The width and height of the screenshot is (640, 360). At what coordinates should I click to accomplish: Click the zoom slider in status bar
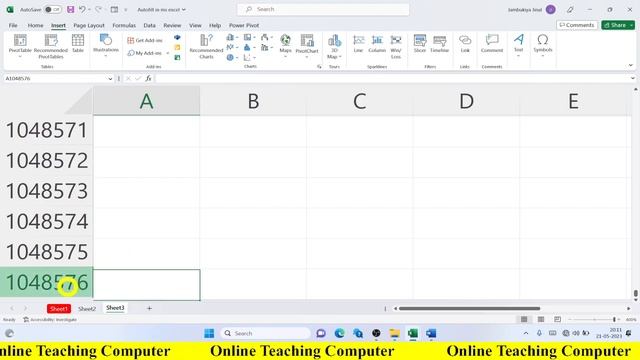tap(594, 319)
